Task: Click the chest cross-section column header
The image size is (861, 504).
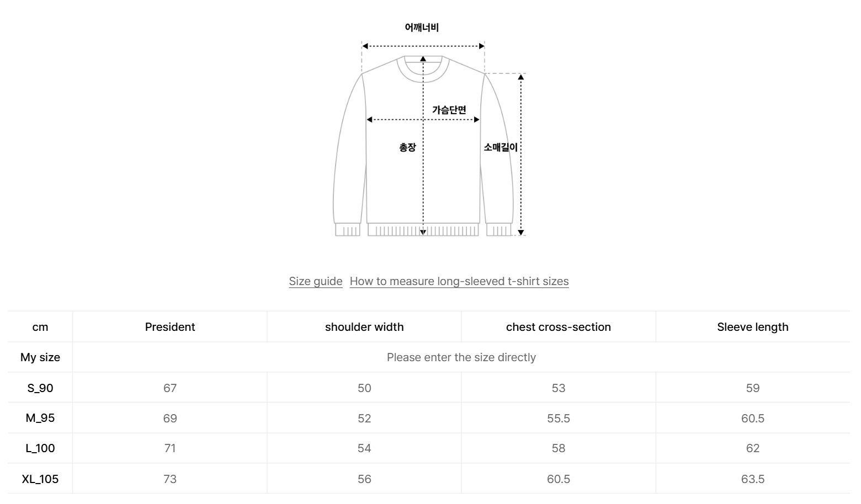Action: tap(558, 327)
